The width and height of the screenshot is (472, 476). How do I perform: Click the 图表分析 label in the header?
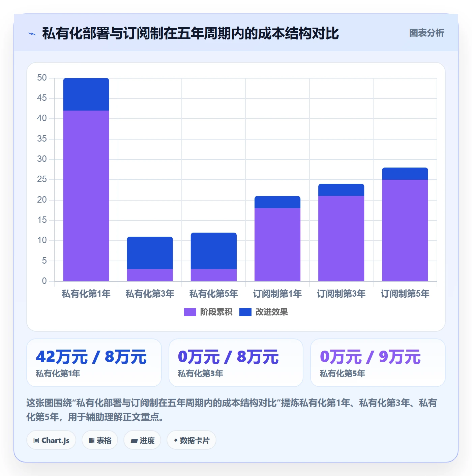427,33
